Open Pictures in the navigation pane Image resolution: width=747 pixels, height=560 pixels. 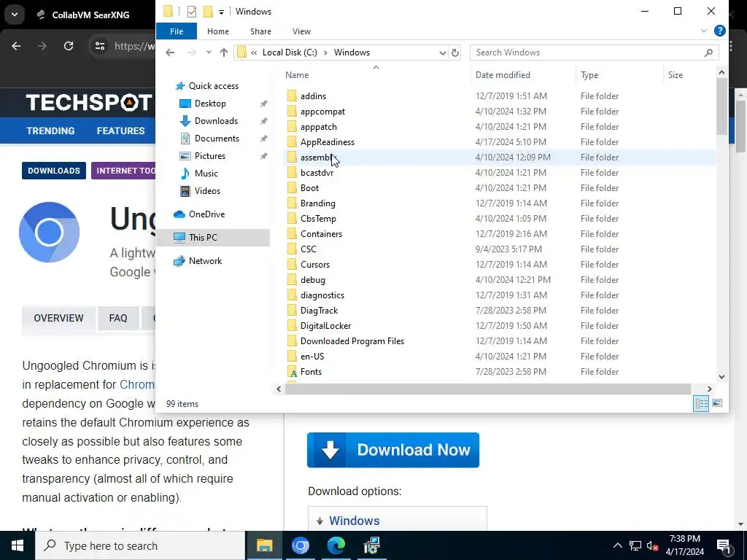click(209, 156)
